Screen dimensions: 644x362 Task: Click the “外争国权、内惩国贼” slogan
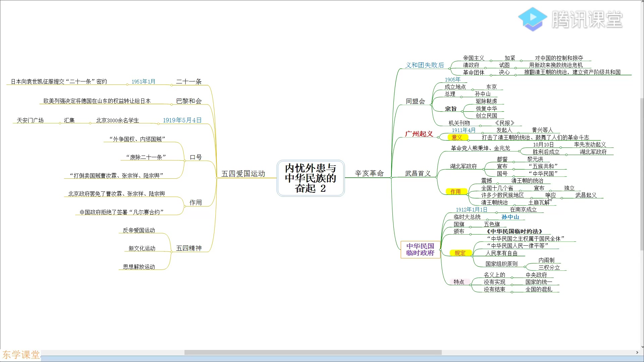coord(137,139)
